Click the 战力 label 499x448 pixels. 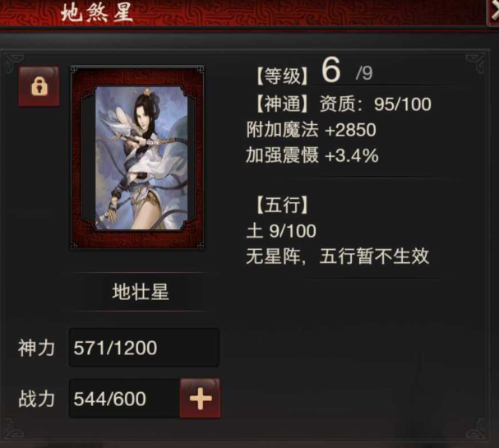pos(36,399)
